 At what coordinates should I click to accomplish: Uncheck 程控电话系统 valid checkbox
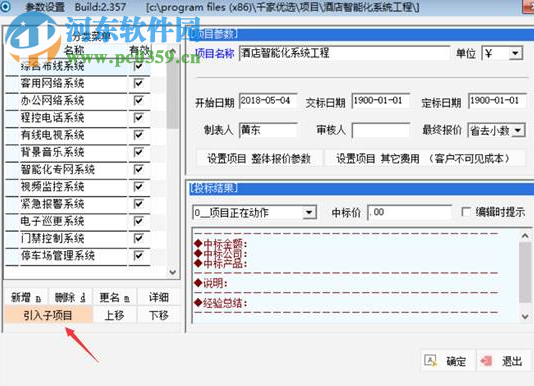138,118
